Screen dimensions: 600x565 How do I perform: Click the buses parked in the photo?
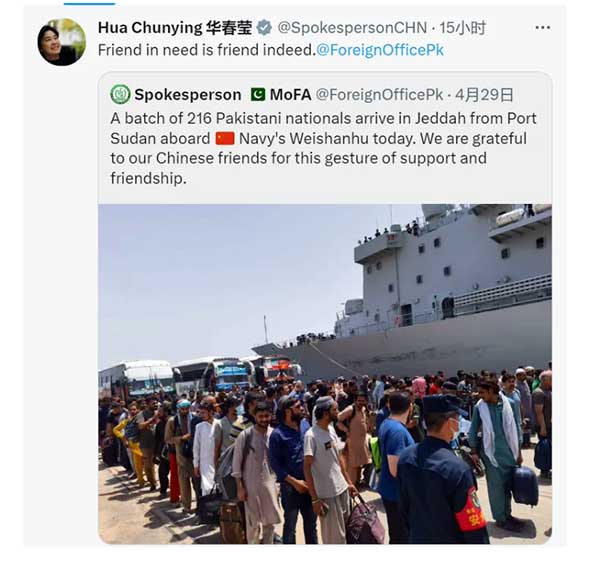tap(200, 377)
